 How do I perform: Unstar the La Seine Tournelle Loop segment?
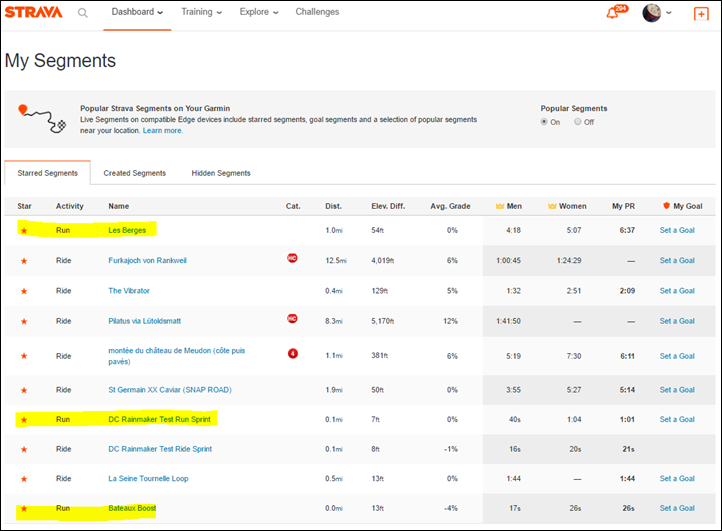pos(24,479)
